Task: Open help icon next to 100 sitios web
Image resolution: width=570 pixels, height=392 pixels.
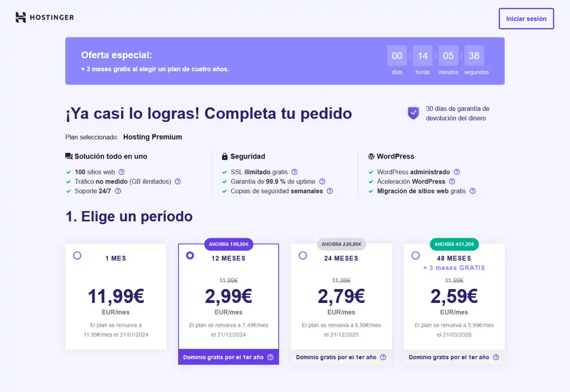Action: (122, 172)
